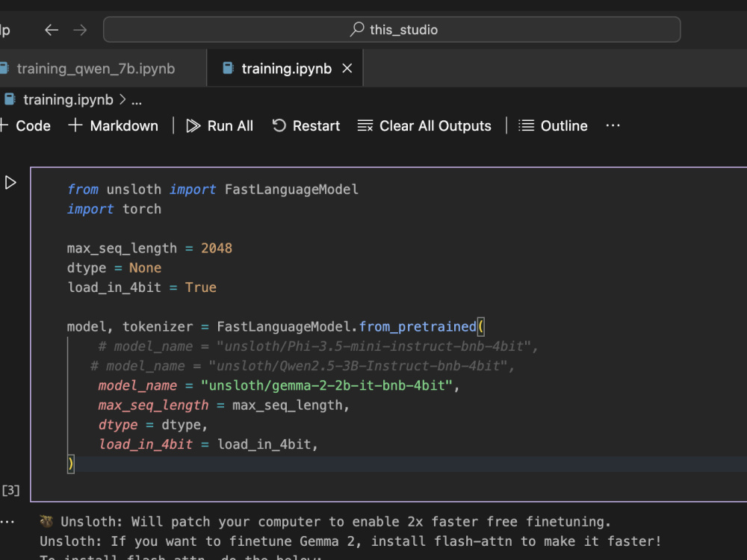747x560 pixels.
Task: Restart the notebook kernel
Action: tap(306, 125)
